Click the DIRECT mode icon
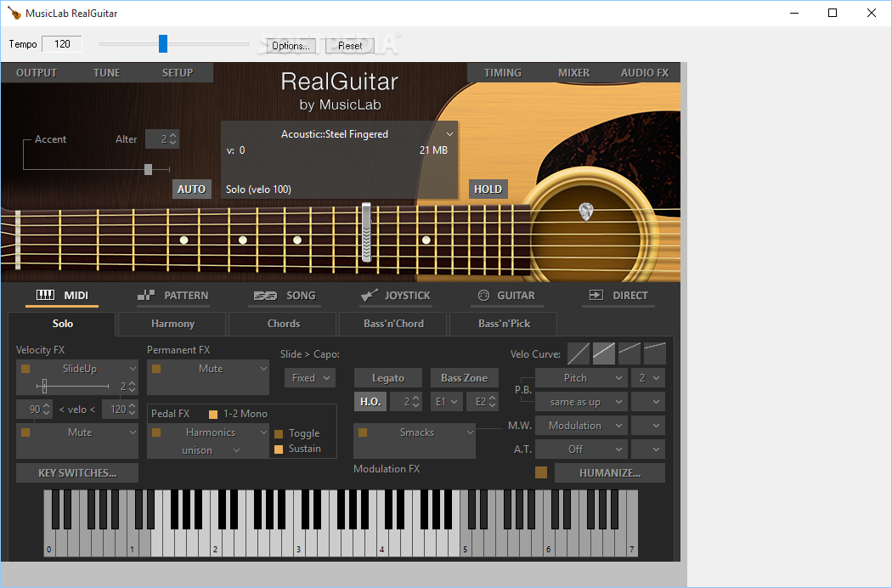 pyautogui.click(x=596, y=295)
